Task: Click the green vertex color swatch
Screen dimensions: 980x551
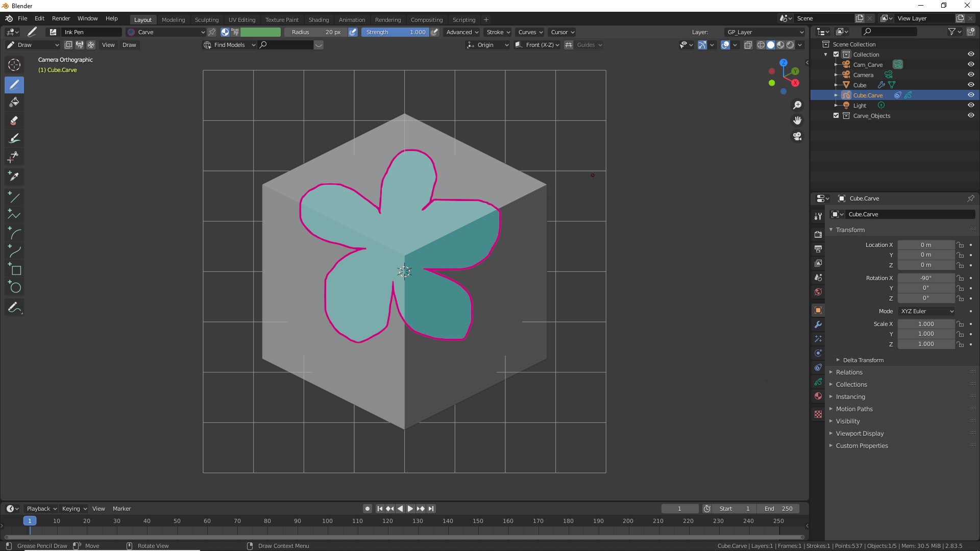Action: (x=260, y=32)
